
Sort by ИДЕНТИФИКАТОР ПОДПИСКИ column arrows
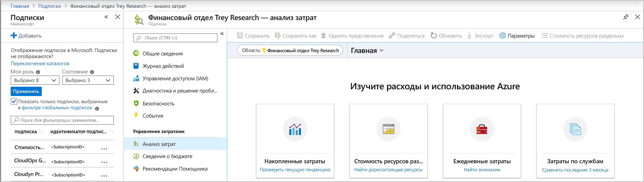[x=112, y=131]
